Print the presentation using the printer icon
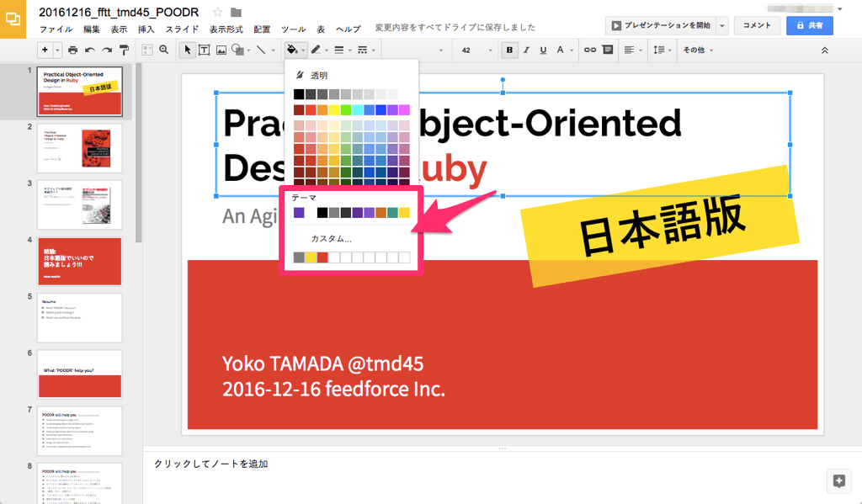This screenshot has width=862, height=504. pyautogui.click(x=72, y=50)
